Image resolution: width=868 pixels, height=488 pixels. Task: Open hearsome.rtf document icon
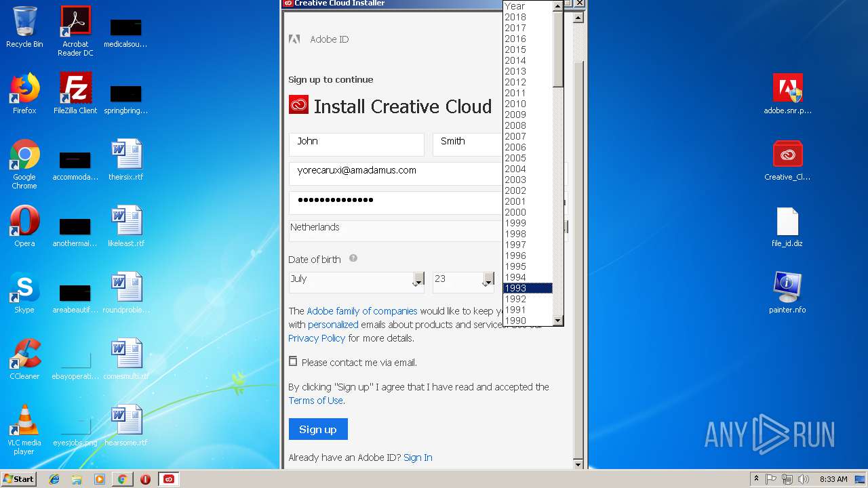(126, 426)
